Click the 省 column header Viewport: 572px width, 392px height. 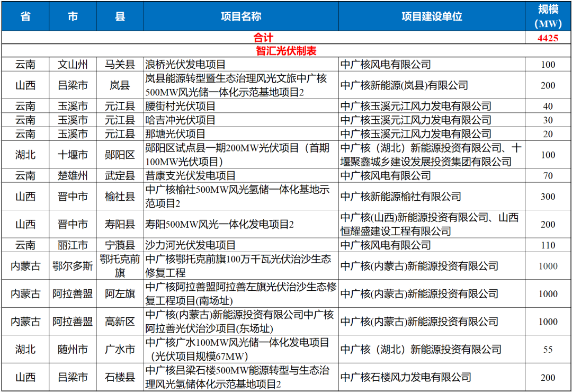pos(25,16)
